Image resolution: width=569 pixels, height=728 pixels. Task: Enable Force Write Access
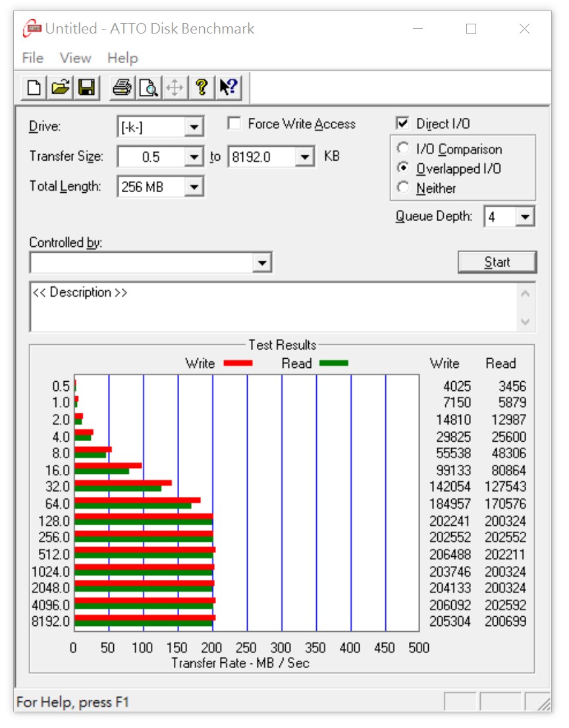(234, 124)
